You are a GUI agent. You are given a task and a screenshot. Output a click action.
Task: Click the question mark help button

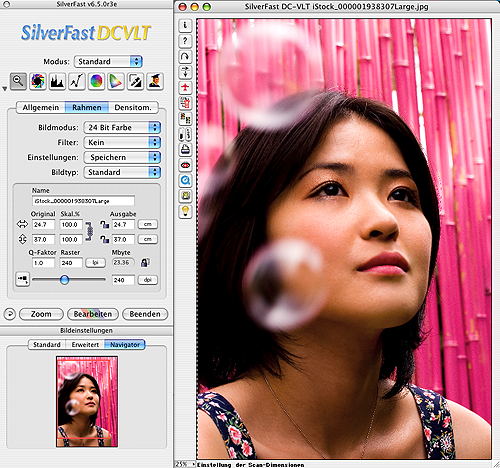(185, 41)
